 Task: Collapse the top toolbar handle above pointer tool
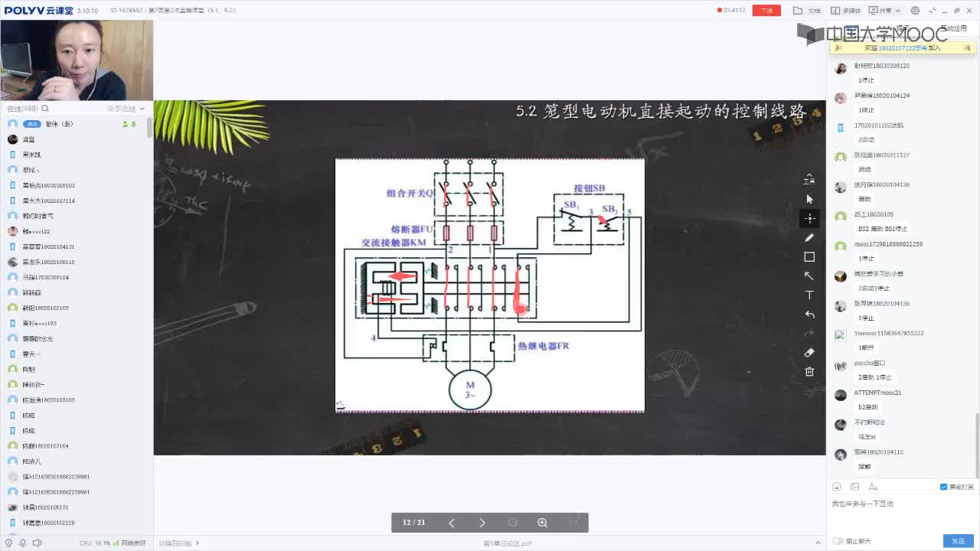[x=809, y=180]
